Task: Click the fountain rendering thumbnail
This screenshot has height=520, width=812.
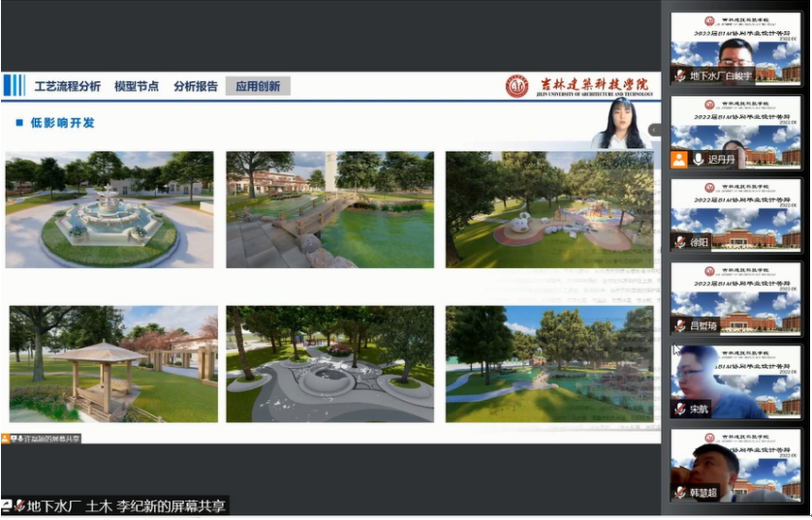Action: coord(109,209)
